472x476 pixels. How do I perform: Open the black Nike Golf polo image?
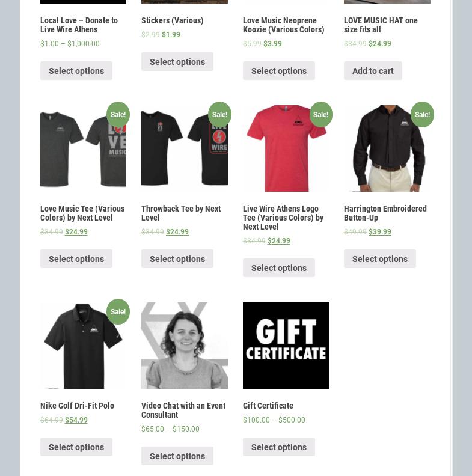pos(83,346)
